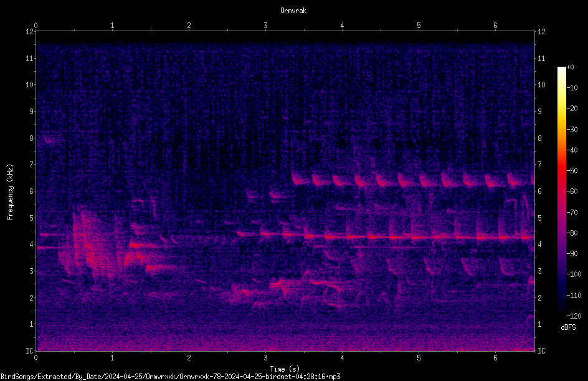The image size is (588, 381).
Task: Click the 3 second mark on bottom axis
Action: click(265, 358)
